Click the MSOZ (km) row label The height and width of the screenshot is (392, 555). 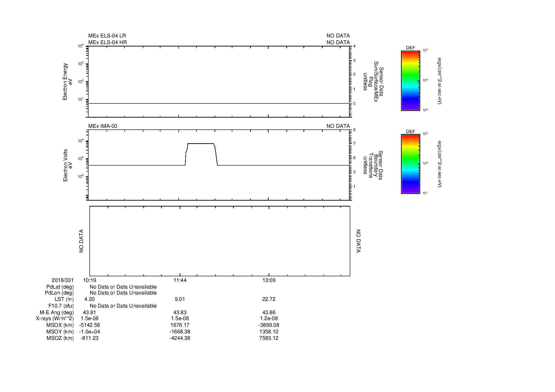pos(60,338)
